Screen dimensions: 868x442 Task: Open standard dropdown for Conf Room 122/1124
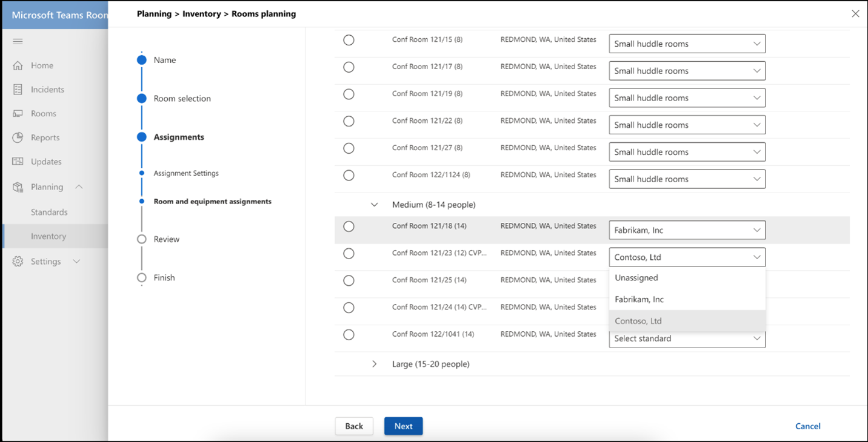click(x=687, y=179)
